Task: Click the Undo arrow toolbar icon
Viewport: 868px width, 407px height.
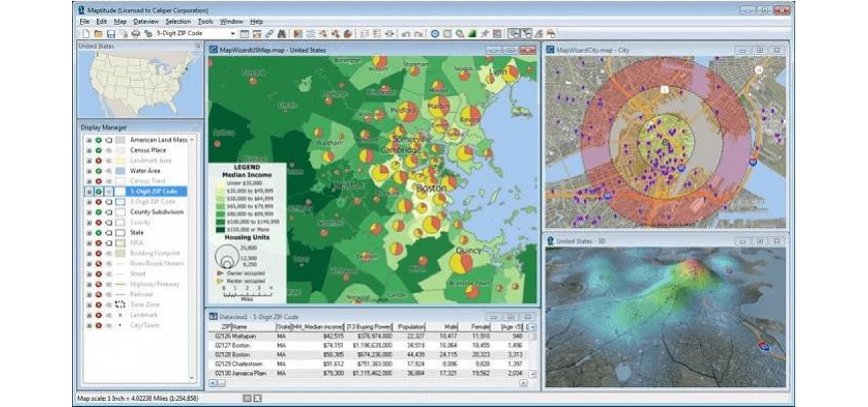Action: pyautogui.click(x=406, y=33)
